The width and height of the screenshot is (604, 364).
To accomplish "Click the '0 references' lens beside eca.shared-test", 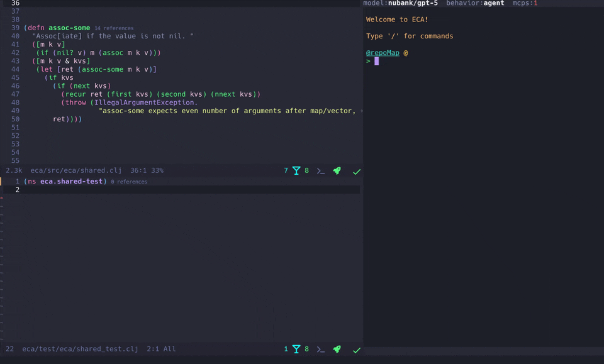I will pyautogui.click(x=129, y=182).
